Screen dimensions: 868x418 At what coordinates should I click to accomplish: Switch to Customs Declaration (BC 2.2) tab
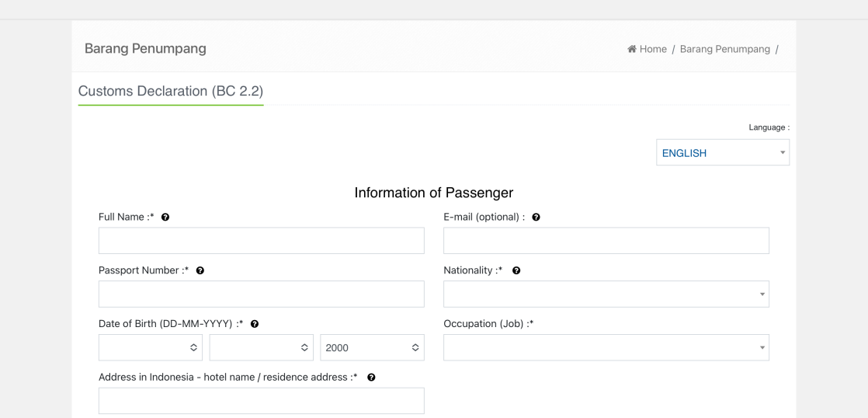tap(171, 91)
